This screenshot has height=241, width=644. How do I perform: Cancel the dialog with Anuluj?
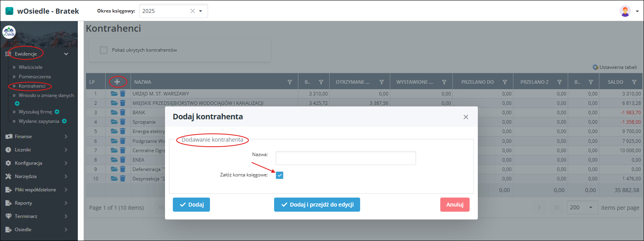click(455, 205)
